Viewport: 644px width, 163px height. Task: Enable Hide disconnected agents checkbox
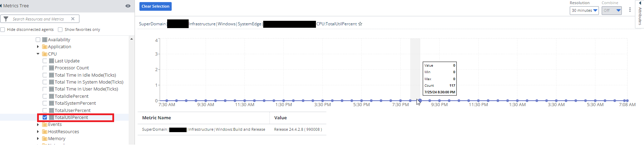coord(3,29)
